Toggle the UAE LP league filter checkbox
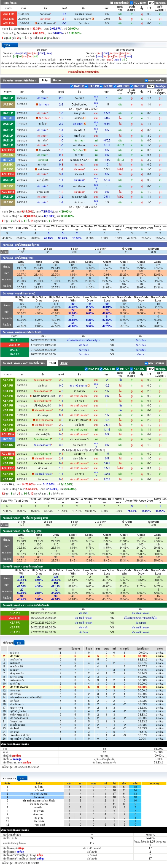Image resolution: width=167 pixels, height=868 pixels. [x=72, y=86]
